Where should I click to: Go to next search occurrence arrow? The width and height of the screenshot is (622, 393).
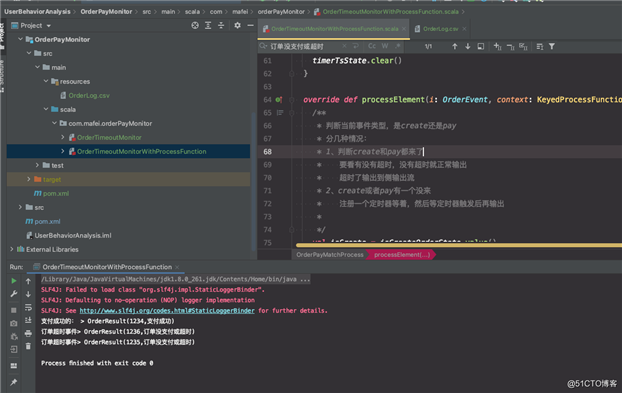[x=468, y=46]
